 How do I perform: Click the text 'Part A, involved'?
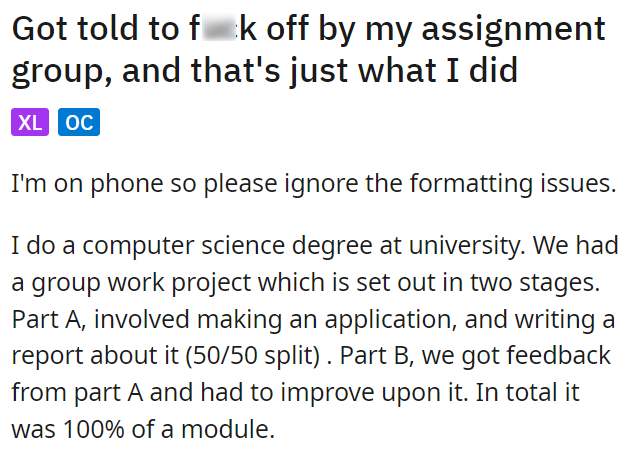click(100, 319)
